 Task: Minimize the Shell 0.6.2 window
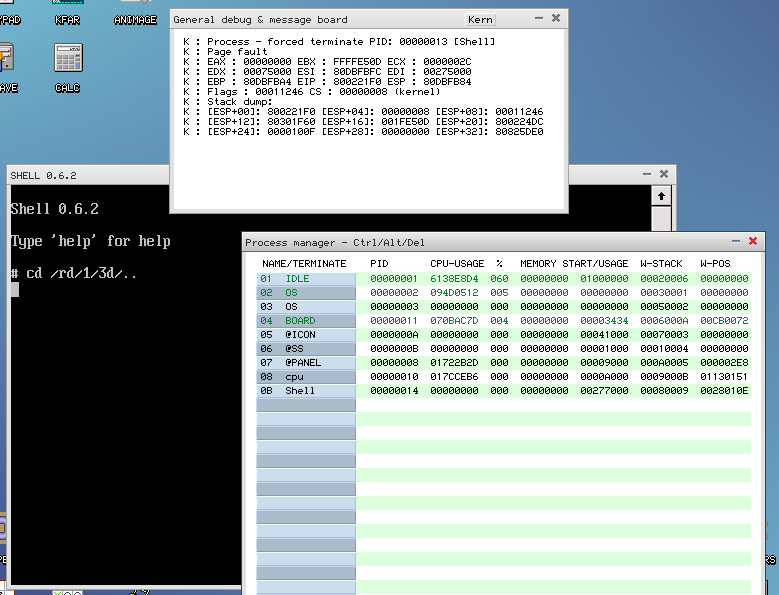click(x=647, y=174)
